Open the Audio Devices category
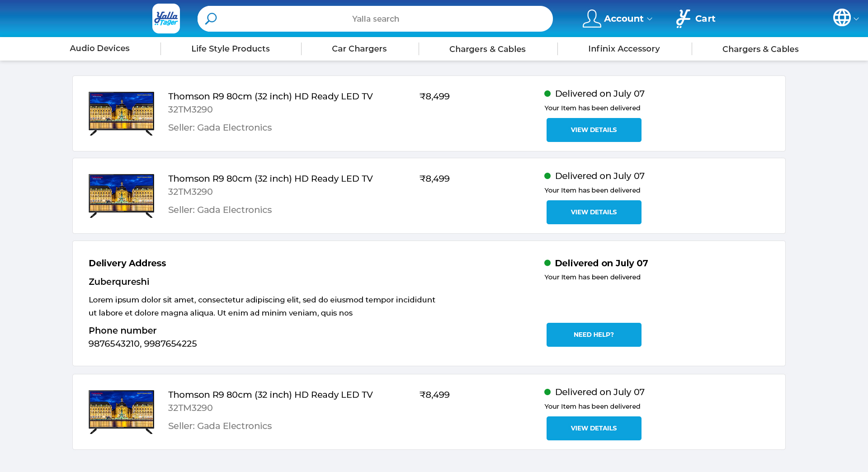This screenshot has width=868, height=472. [99, 48]
